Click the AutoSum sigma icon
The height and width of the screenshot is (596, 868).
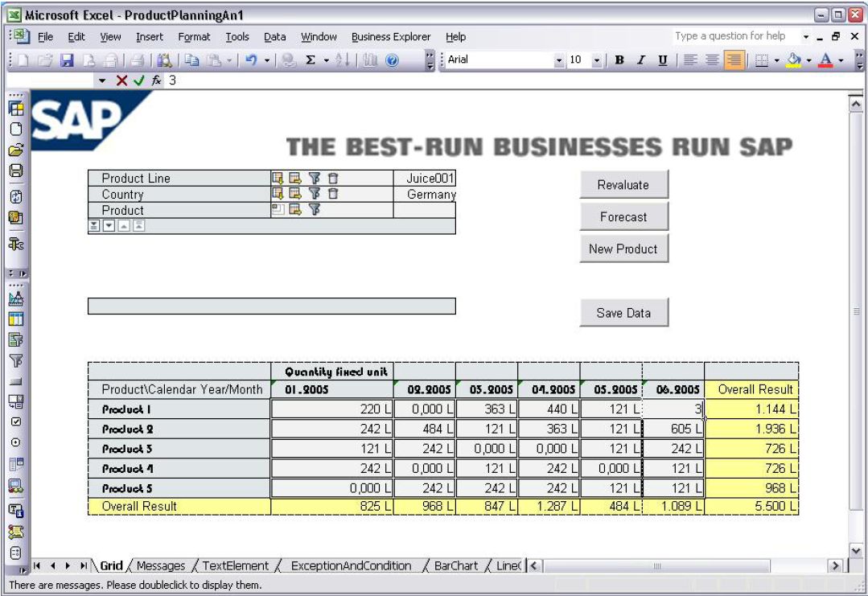311,60
